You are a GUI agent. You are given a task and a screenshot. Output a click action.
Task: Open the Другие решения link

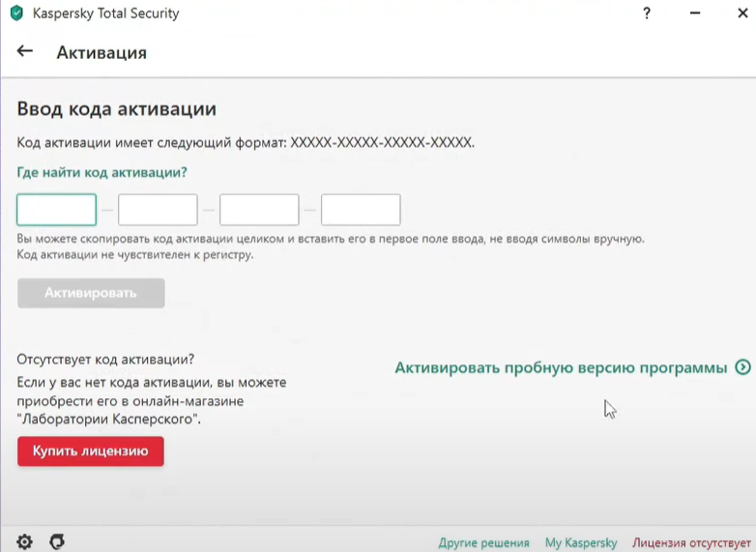tap(483, 543)
